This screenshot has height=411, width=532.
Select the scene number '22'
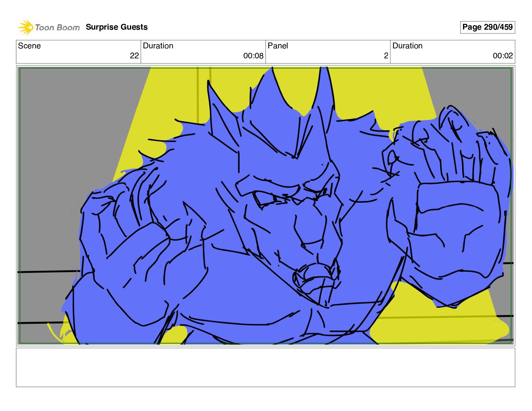(134, 56)
